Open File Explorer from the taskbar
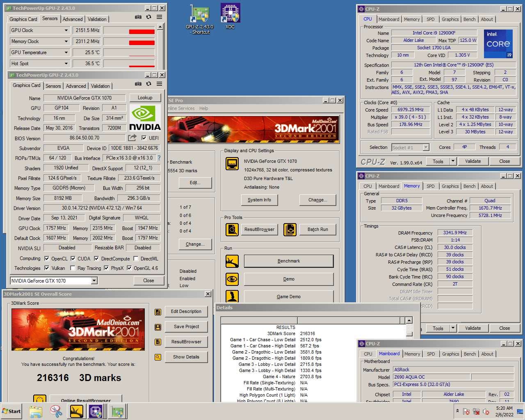 [36, 411]
